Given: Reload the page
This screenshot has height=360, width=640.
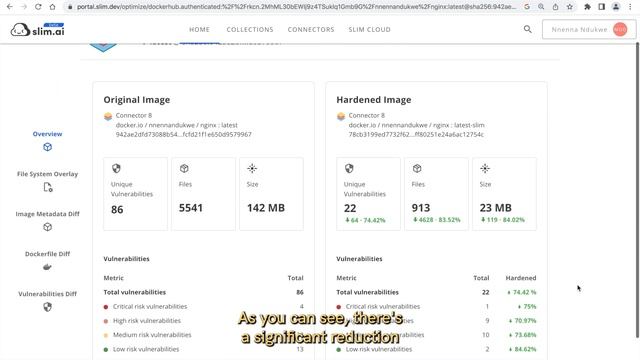Looking at the screenshot, I should pyautogui.click(x=38, y=7).
